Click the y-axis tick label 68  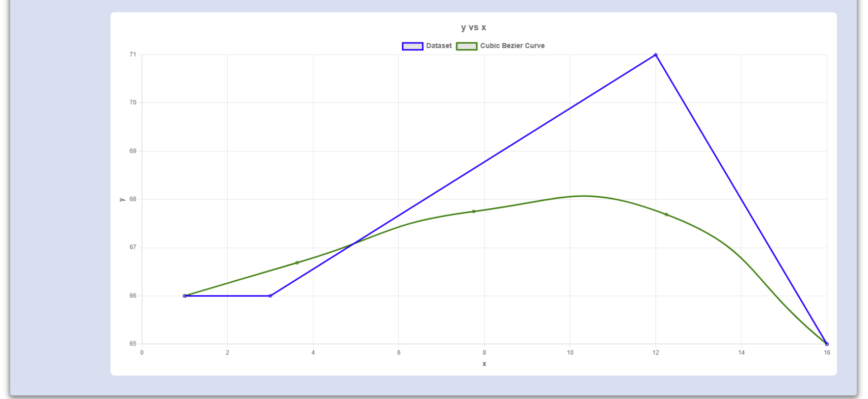coord(133,199)
